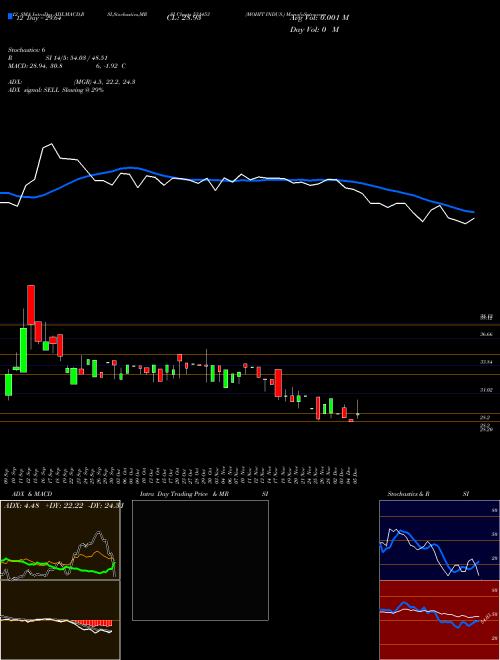Select the 'CL: 28.93' closing price text
The height and width of the screenshot is (660, 500).
(184, 18)
